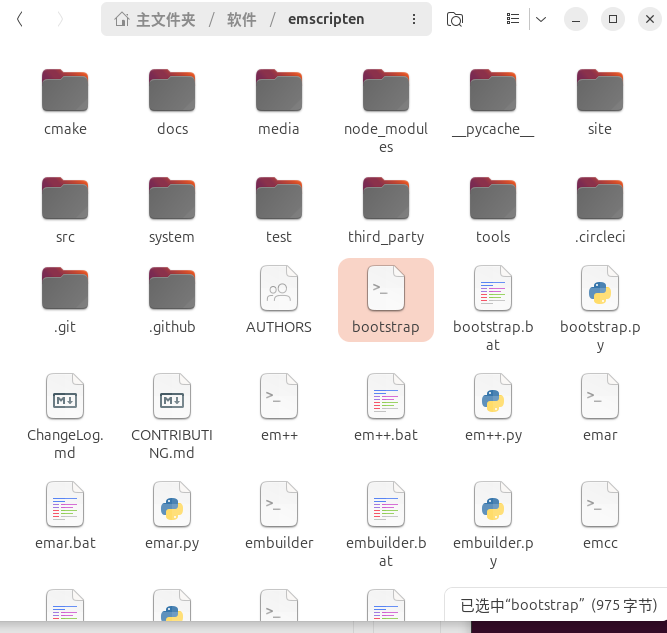Navigate to 软件 in path bar
This screenshot has width=667, height=633.
[x=242, y=20]
